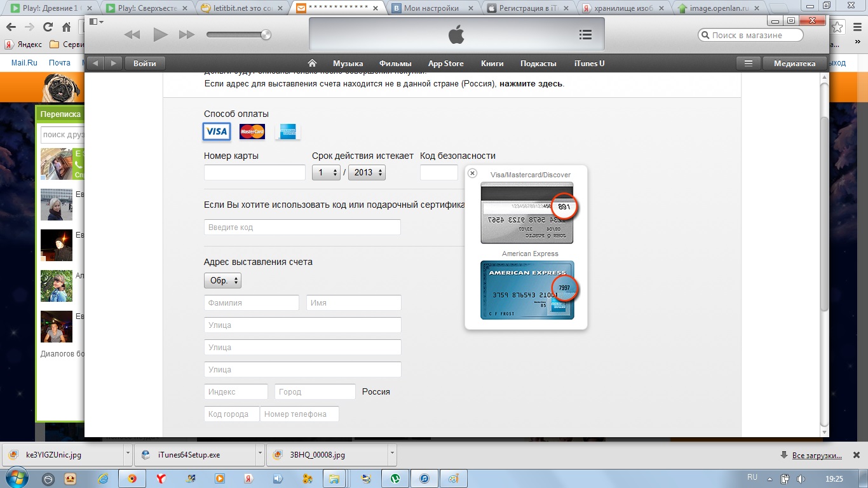
Task: Open the Подкасты store section
Action: click(x=538, y=64)
